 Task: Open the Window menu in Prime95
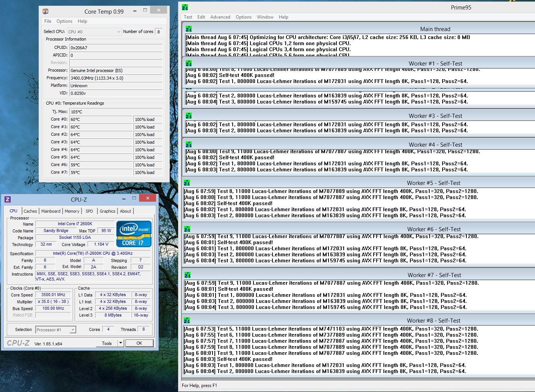pyautogui.click(x=265, y=17)
